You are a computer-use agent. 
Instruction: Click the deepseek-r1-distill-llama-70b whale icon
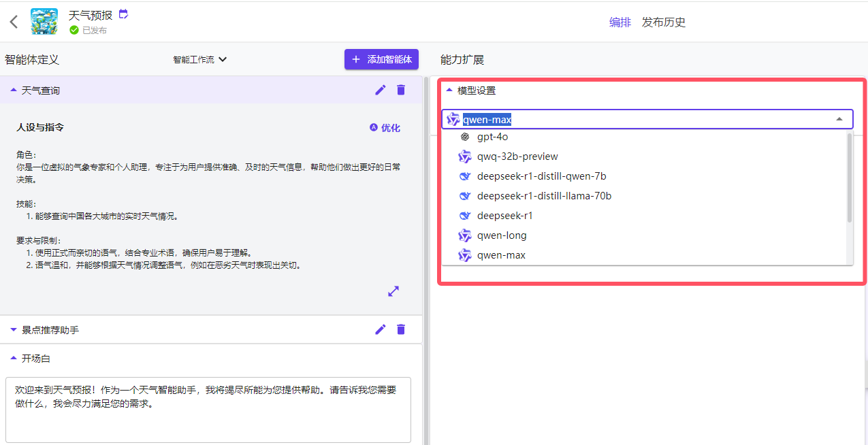[465, 196]
